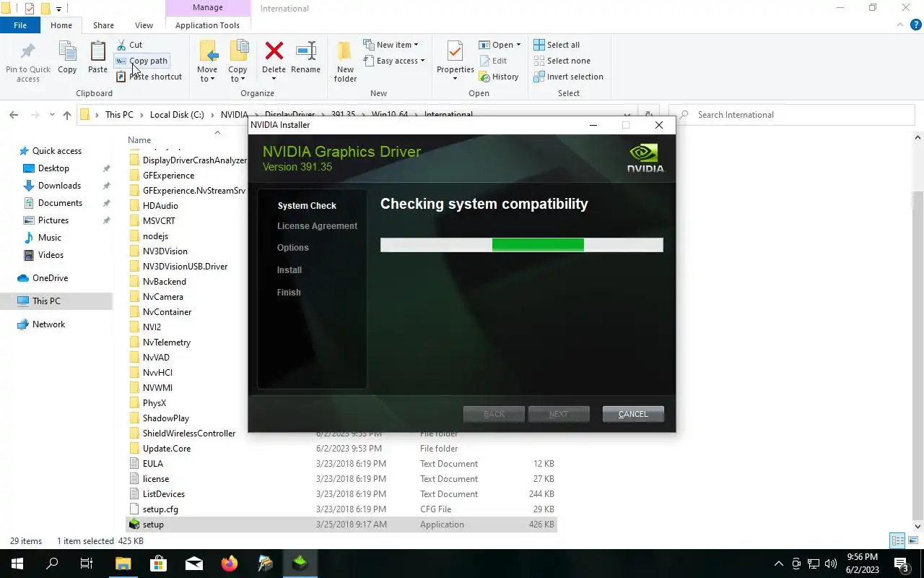
Task: Click Select none in ribbon
Action: [x=562, y=61]
